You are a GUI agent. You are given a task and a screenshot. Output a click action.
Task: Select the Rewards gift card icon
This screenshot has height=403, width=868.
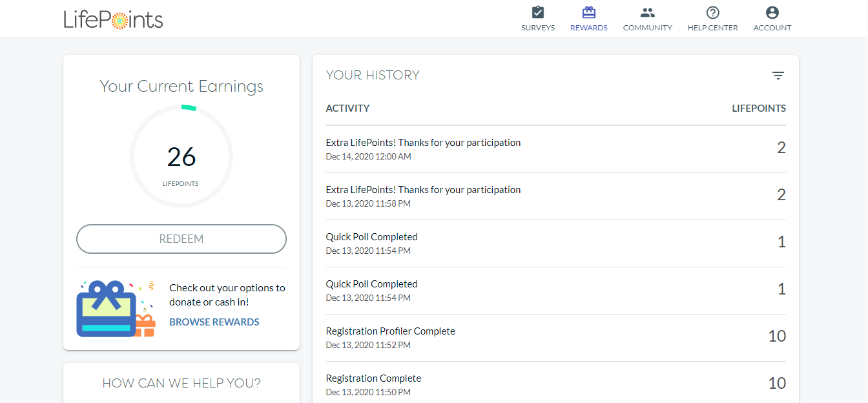click(x=588, y=12)
